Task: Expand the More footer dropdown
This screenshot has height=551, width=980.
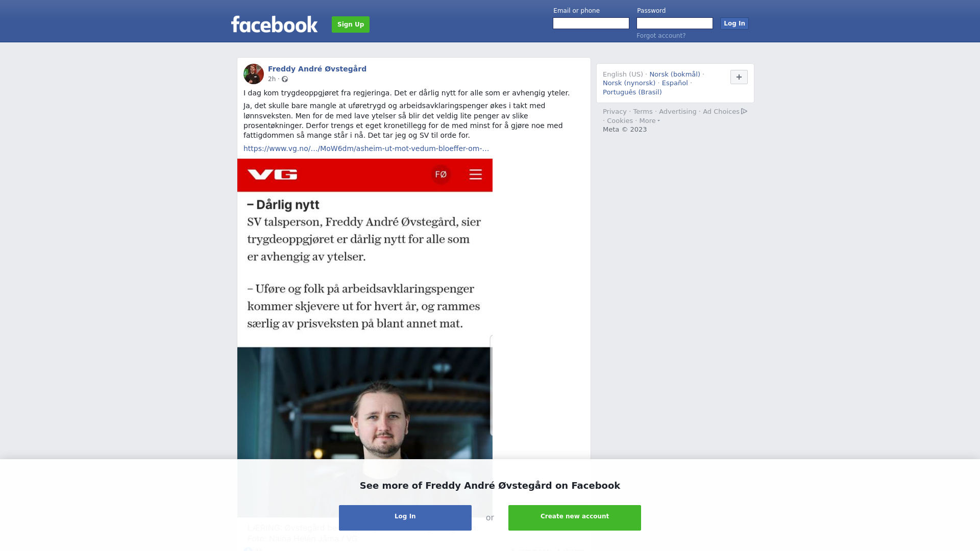Action: pos(649,121)
